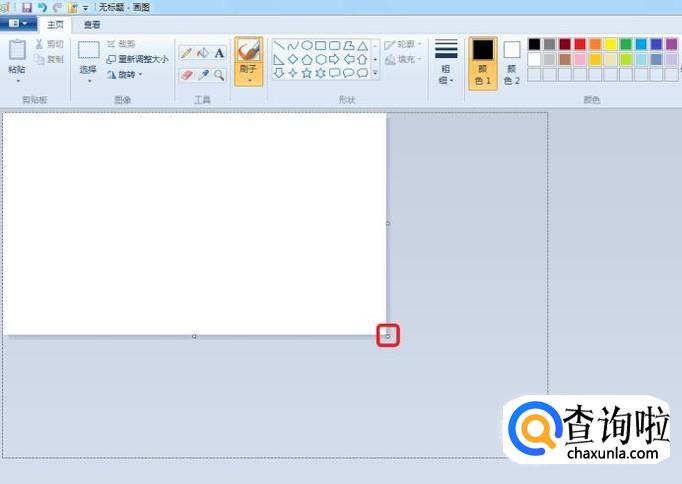Open the 填充 (Fill) dropdown

point(403,59)
